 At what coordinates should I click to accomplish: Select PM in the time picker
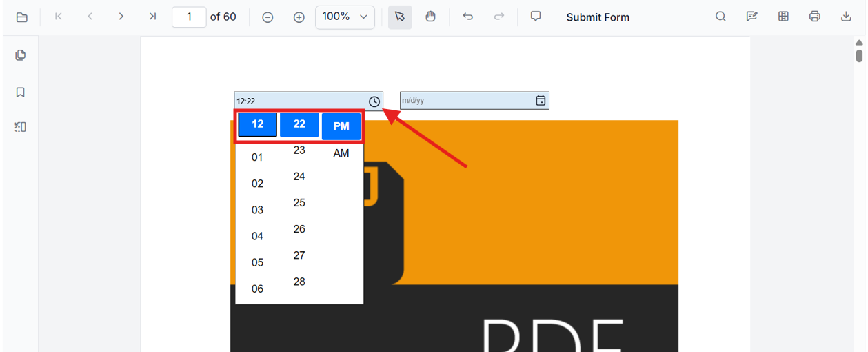[341, 126]
